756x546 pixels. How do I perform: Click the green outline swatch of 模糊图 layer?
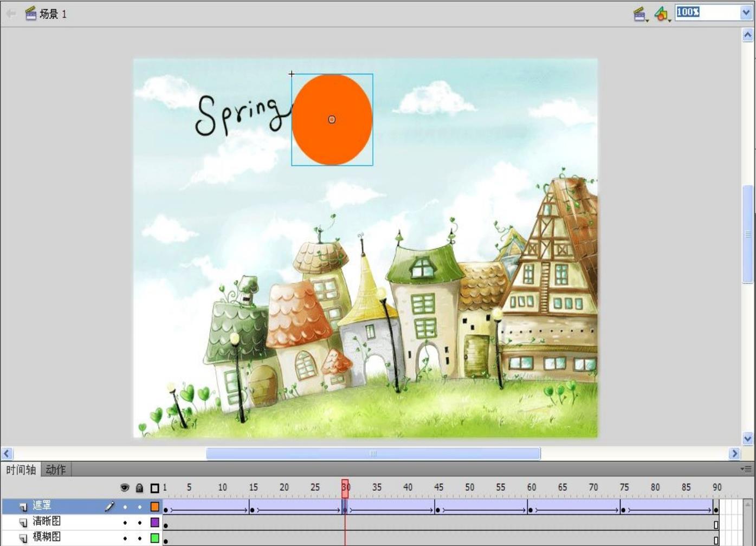(x=155, y=538)
